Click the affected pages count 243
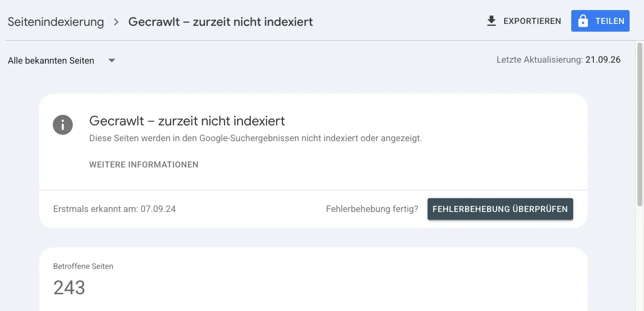Viewport: 644px width, 311px height. (x=69, y=288)
